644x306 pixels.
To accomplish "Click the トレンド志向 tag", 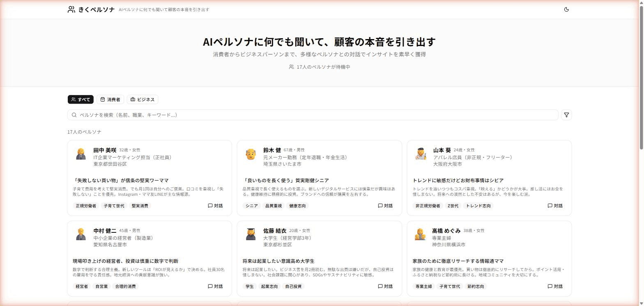I will tap(478, 206).
